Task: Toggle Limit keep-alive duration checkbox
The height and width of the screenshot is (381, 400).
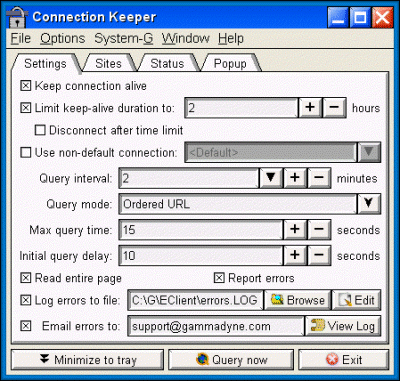Action: (x=25, y=108)
